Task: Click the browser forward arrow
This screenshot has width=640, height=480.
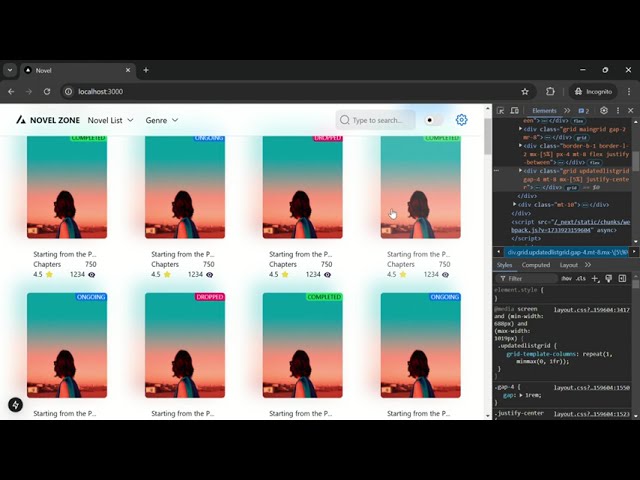Action: tap(29, 91)
